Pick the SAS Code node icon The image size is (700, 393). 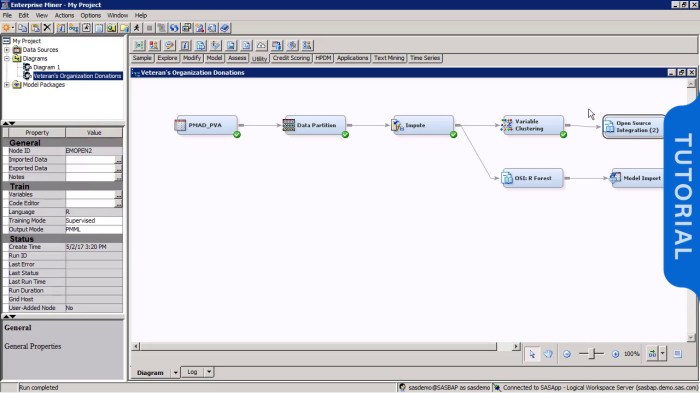pyautogui.click(x=246, y=45)
